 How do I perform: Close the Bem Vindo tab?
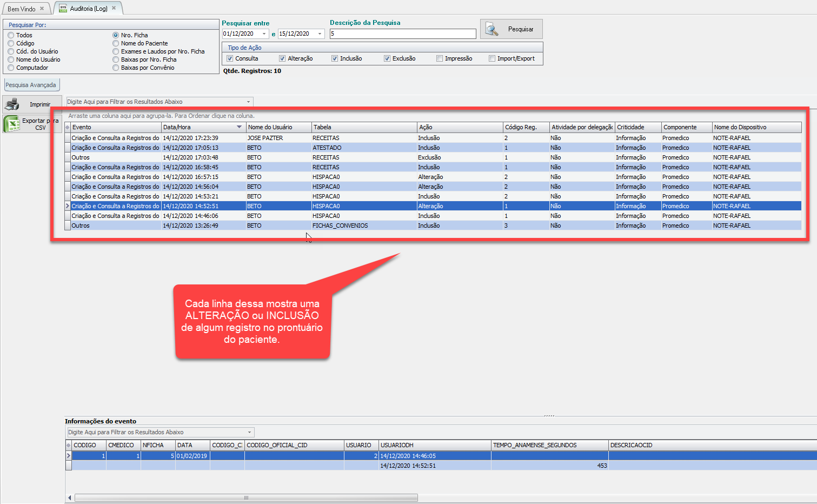click(42, 9)
